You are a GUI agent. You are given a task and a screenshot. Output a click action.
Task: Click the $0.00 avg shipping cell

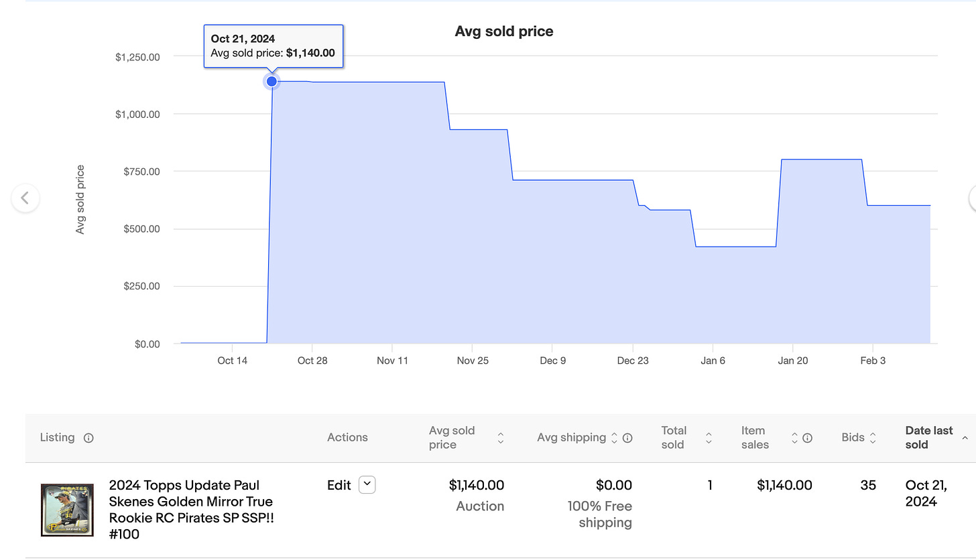pyautogui.click(x=614, y=485)
